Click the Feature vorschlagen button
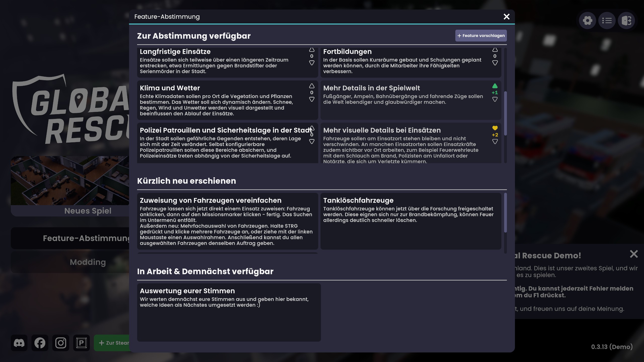644x362 pixels. pos(481,36)
